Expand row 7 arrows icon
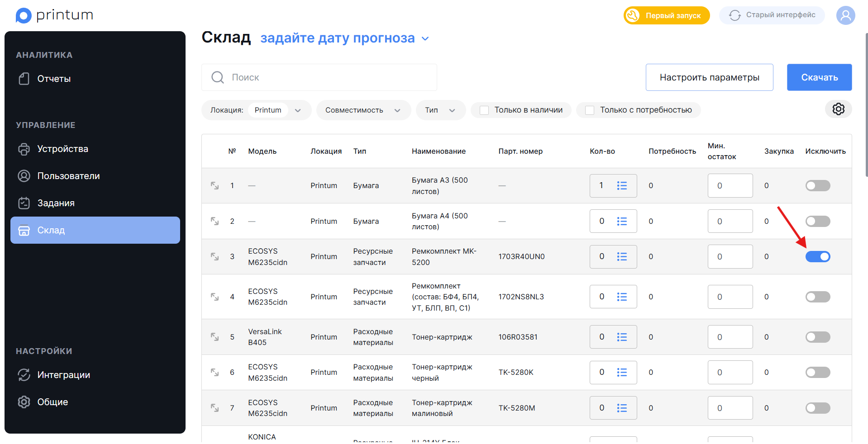The image size is (868, 444). (215, 408)
